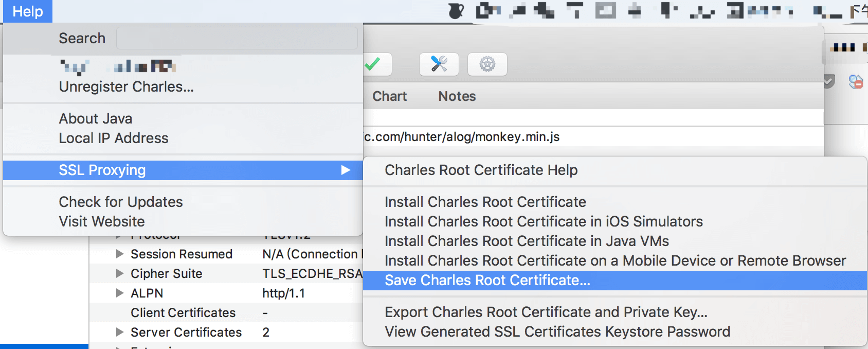Image resolution: width=868 pixels, height=349 pixels.
Task: Select Install Charles Root Certificate
Action: coord(485,202)
